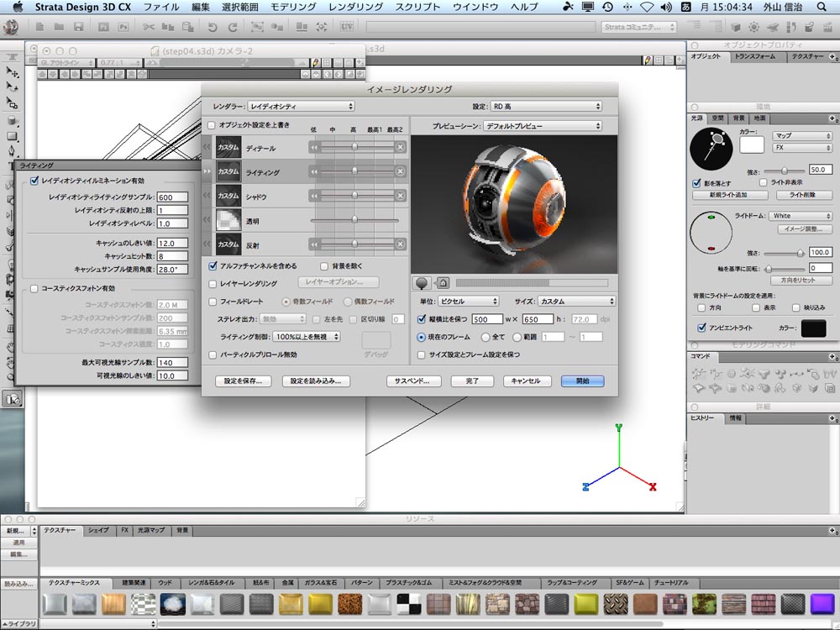Click the Detail row custom thumbnail
Viewport: 840px width, 630px height.
(228, 147)
